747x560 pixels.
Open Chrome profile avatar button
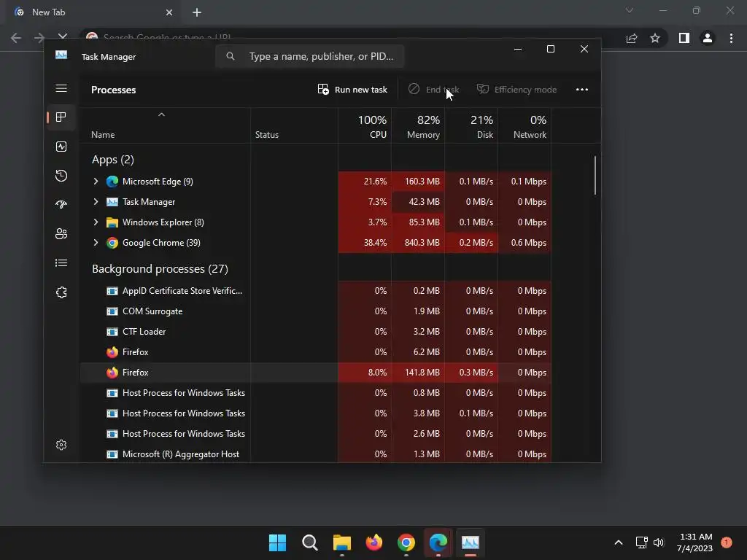pos(708,38)
